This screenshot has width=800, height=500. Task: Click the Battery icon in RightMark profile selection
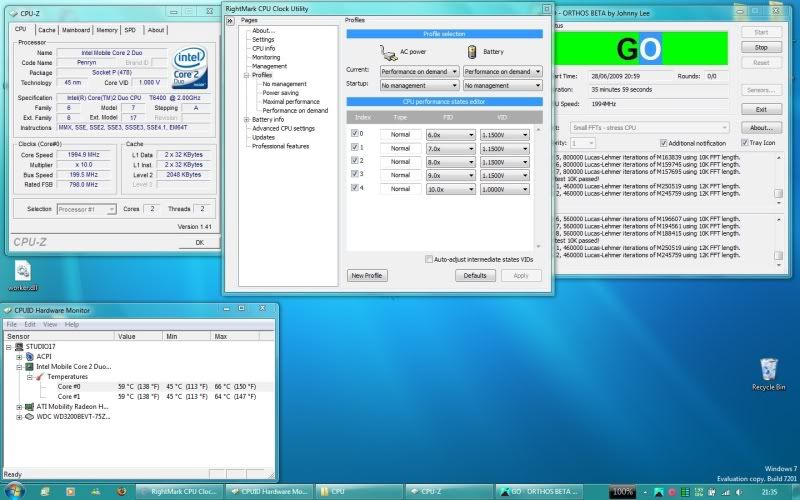[x=472, y=52]
